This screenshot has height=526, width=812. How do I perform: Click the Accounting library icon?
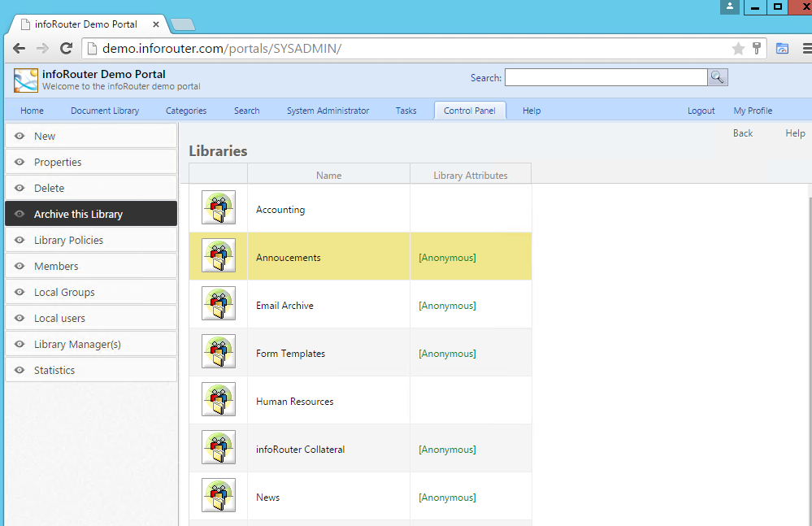(x=219, y=207)
